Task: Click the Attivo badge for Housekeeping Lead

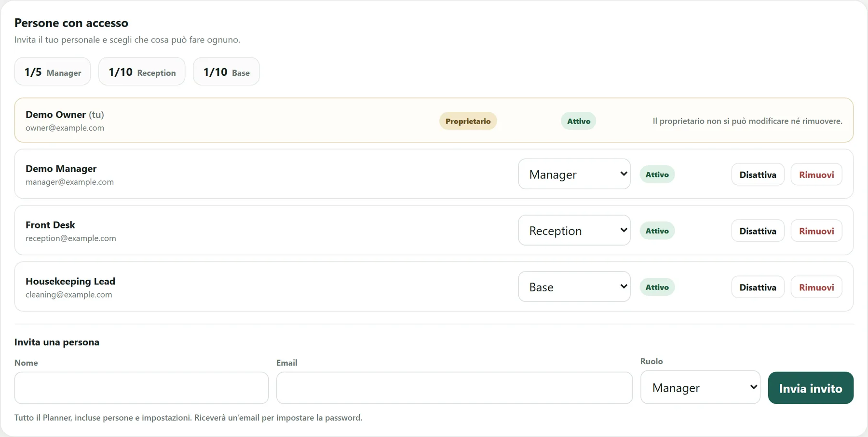Action: tap(657, 287)
